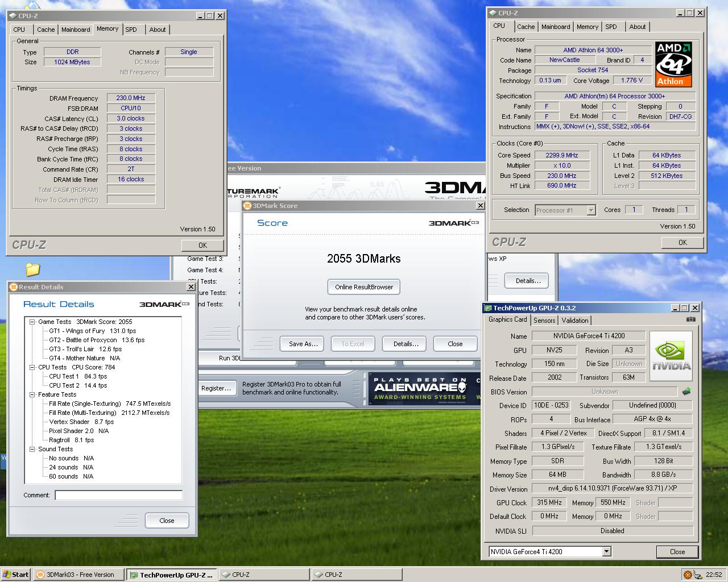Image resolution: width=728 pixels, height=582 pixels.
Task: Click Close in the Result Details window
Action: [x=167, y=521]
